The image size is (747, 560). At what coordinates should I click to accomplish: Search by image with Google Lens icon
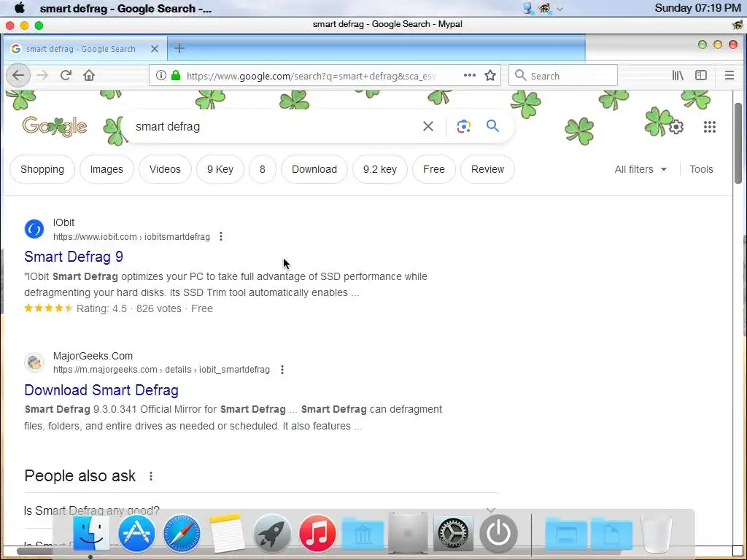point(463,126)
